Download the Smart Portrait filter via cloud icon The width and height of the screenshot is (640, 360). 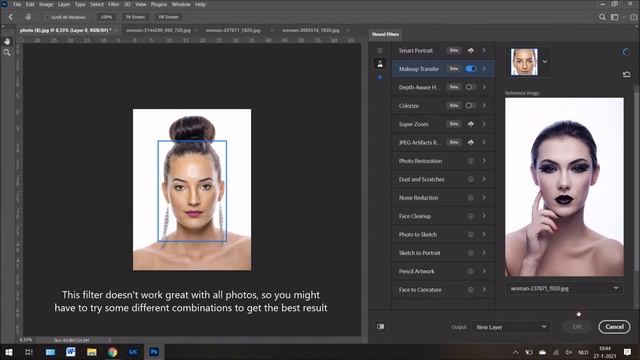tap(471, 51)
